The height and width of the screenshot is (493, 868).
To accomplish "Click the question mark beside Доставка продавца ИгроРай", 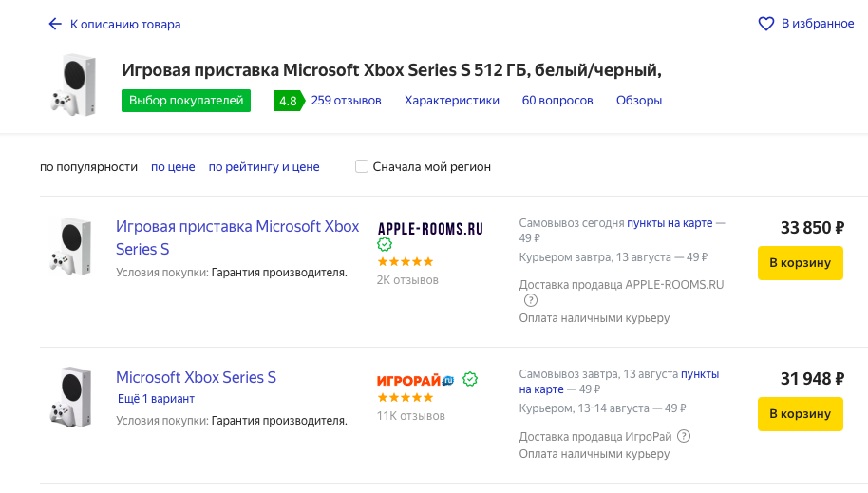I will click(684, 436).
